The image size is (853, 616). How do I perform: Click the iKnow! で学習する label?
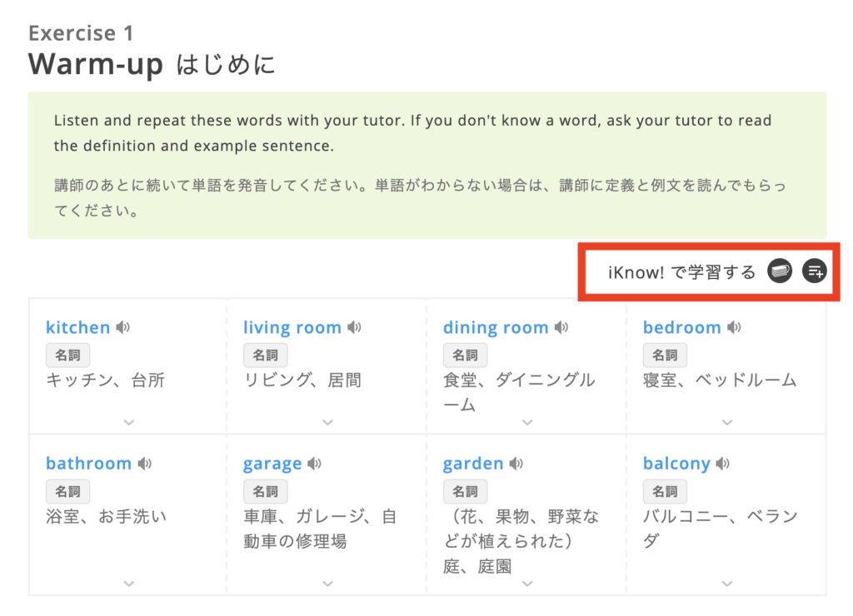[x=681, y=272]
